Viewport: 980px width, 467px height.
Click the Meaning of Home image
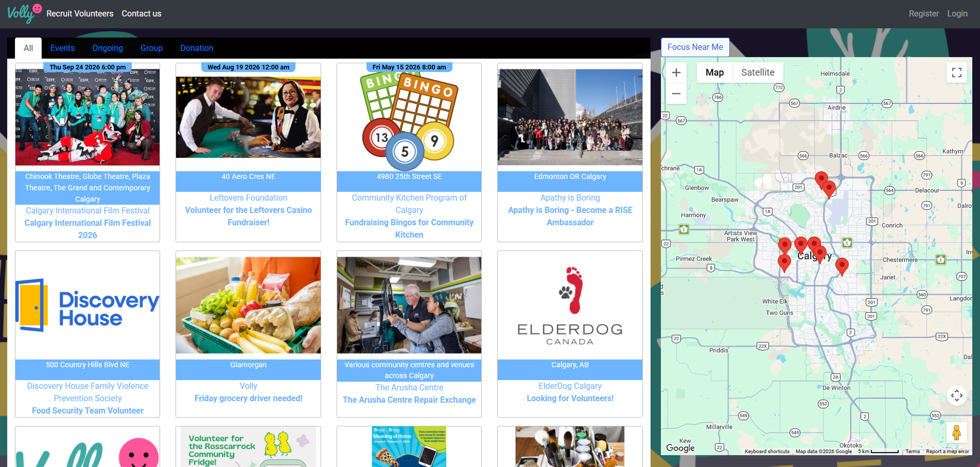409,446
